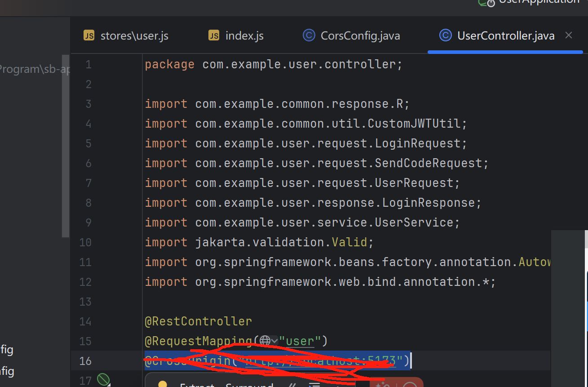
Task: Click the project panel vertical scrollbar
Action: pyautogui.click(x=66, y=146)
